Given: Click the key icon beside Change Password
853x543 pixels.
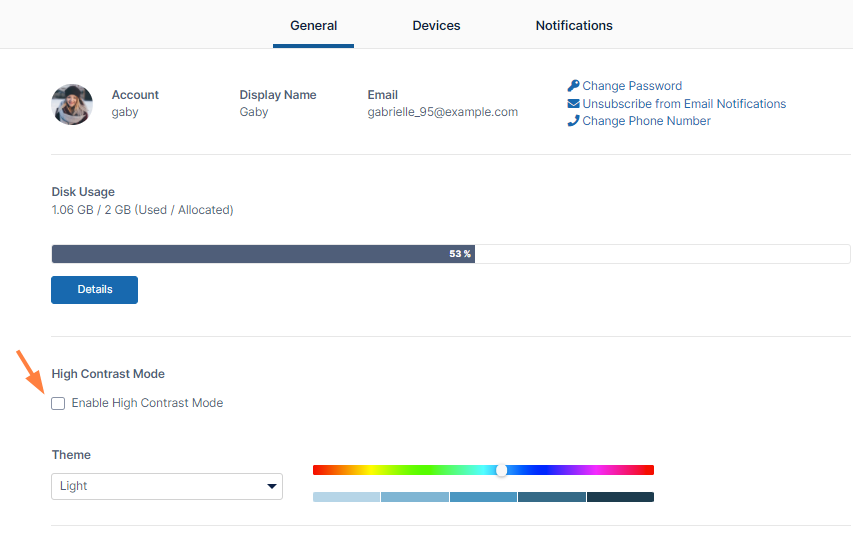Looking at the screenshot, I should [573, 86].
